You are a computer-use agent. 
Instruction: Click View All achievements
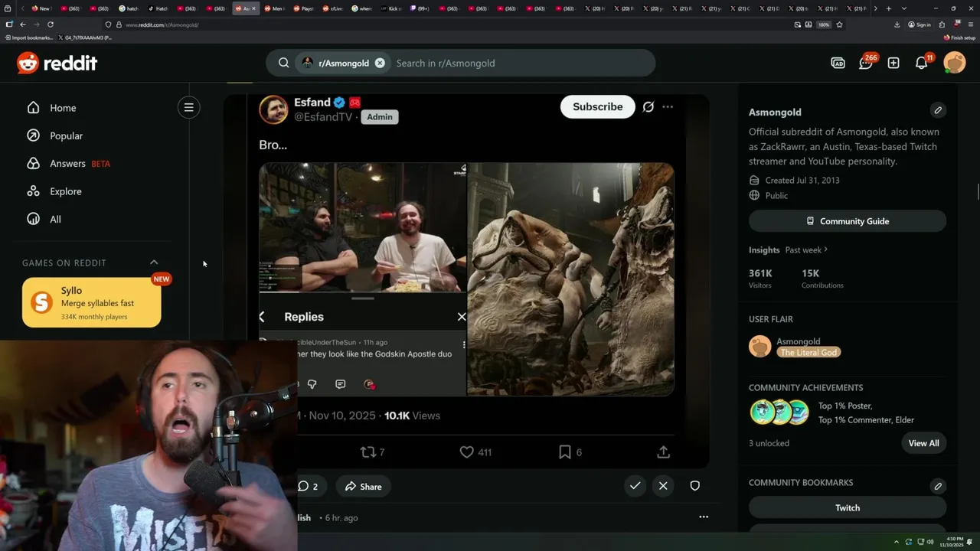pyautogui.click(x=923, y=443)
